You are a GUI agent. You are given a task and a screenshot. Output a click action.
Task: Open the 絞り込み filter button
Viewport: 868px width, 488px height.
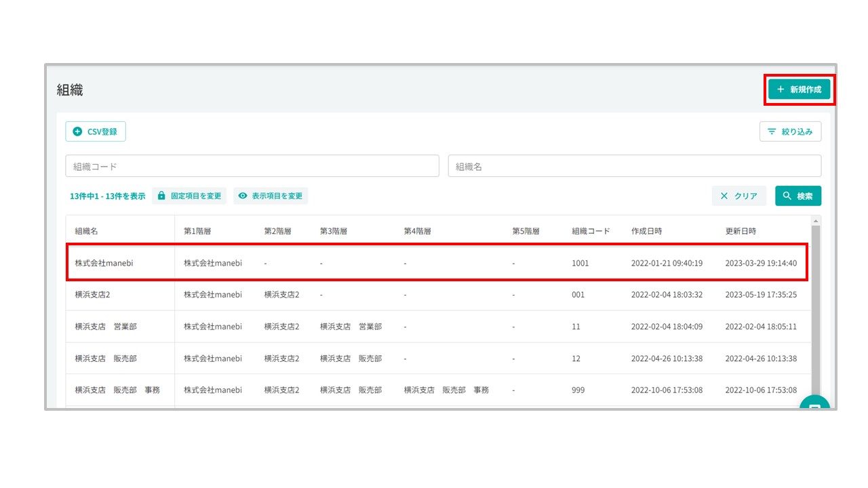pyautogui.click(x=790, y=131)
